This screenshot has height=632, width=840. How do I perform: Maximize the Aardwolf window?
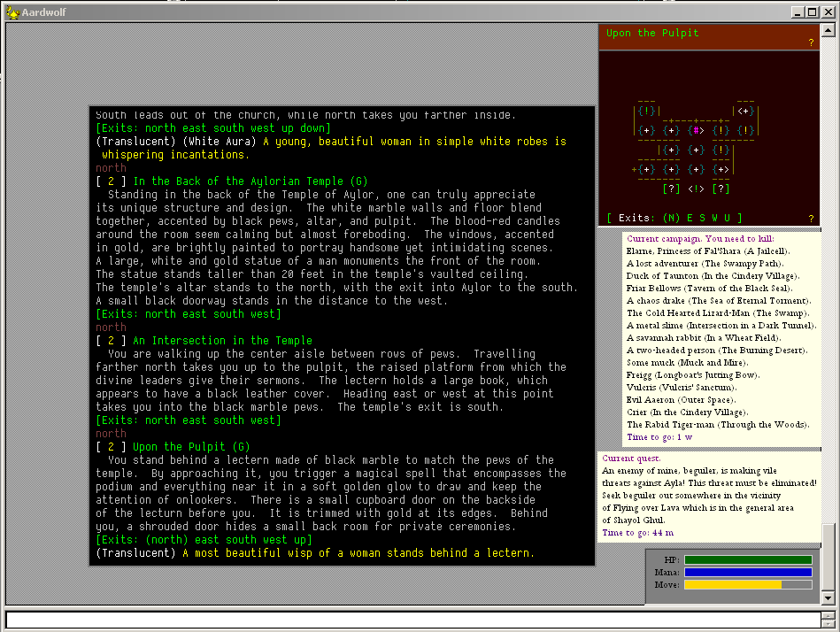[x=813, y=12]
